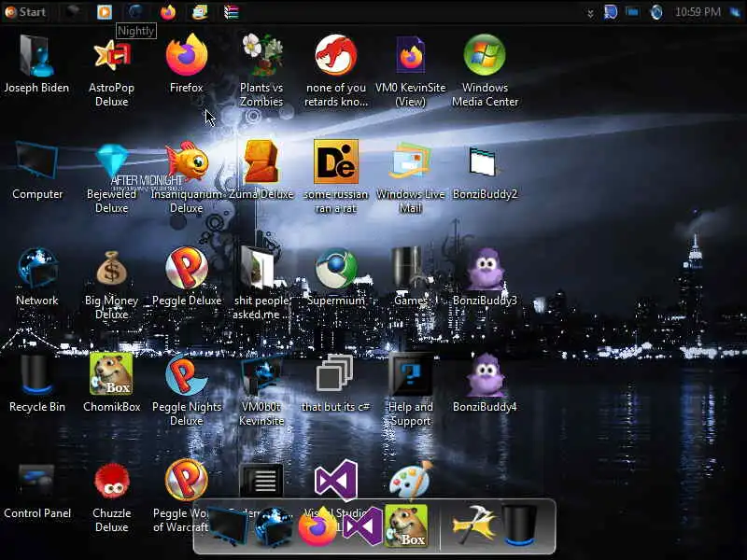Click the show desktop icon after clock

pos(736,12)
